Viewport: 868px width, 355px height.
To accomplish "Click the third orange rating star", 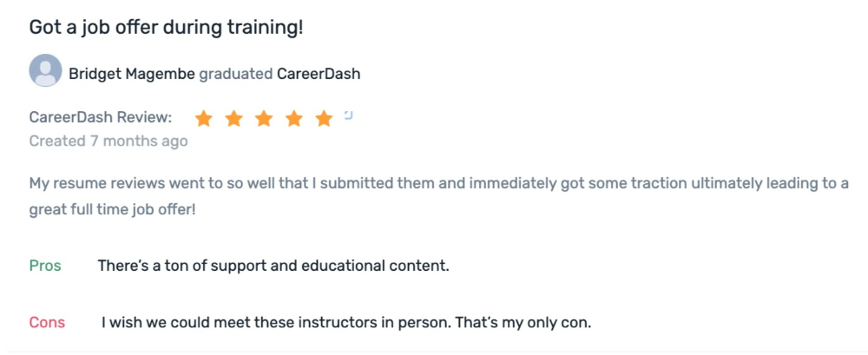I will click(264, 118).
